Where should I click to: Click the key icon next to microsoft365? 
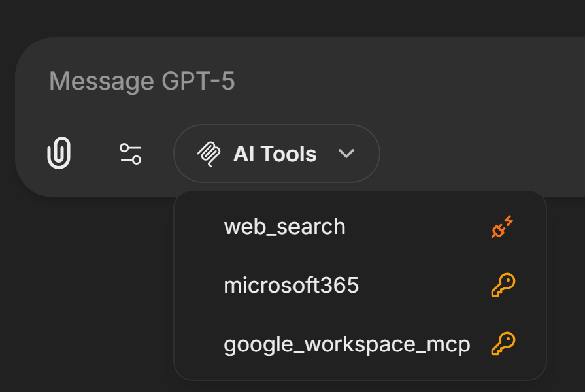503,286
